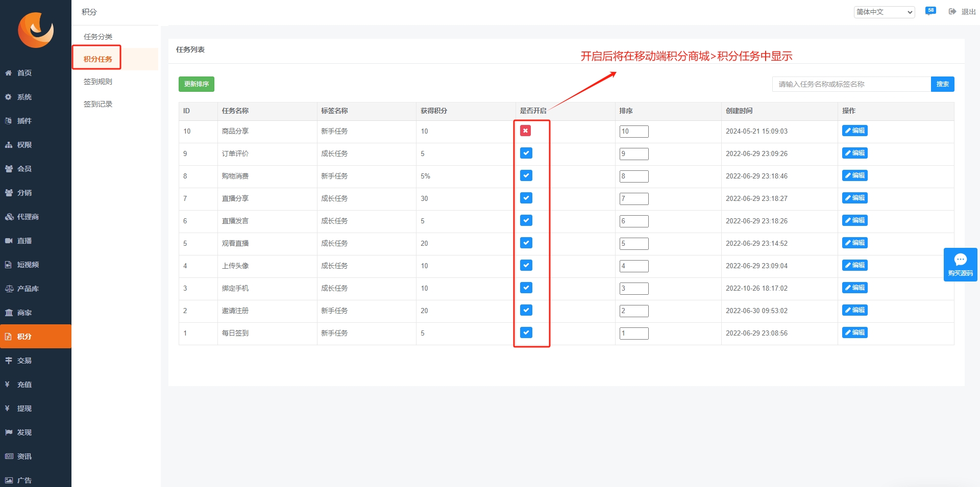The image size is (980, 487).
Task: Open the 系统 system settings section
Action: tap(36, 97)
